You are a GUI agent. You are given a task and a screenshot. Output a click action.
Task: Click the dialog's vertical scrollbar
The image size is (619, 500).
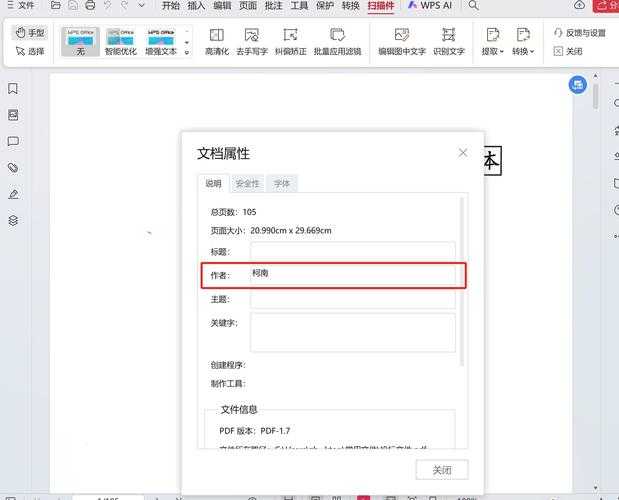coord(462,281)
